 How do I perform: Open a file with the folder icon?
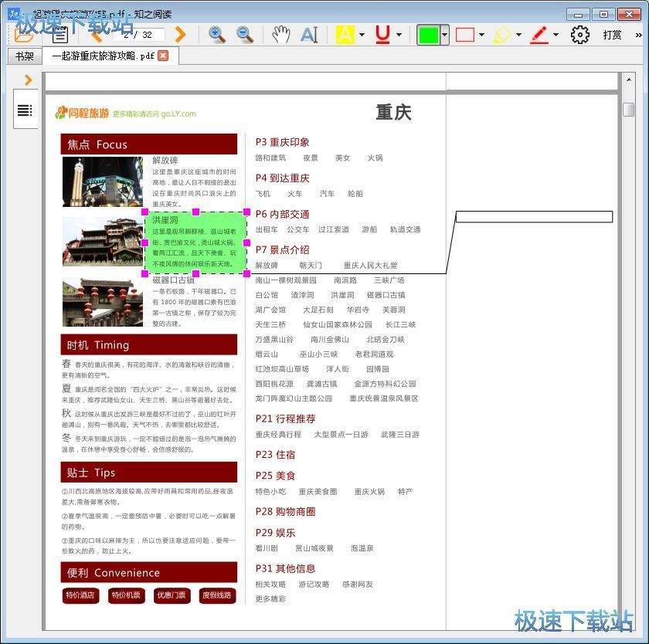[x=24, y=35]
